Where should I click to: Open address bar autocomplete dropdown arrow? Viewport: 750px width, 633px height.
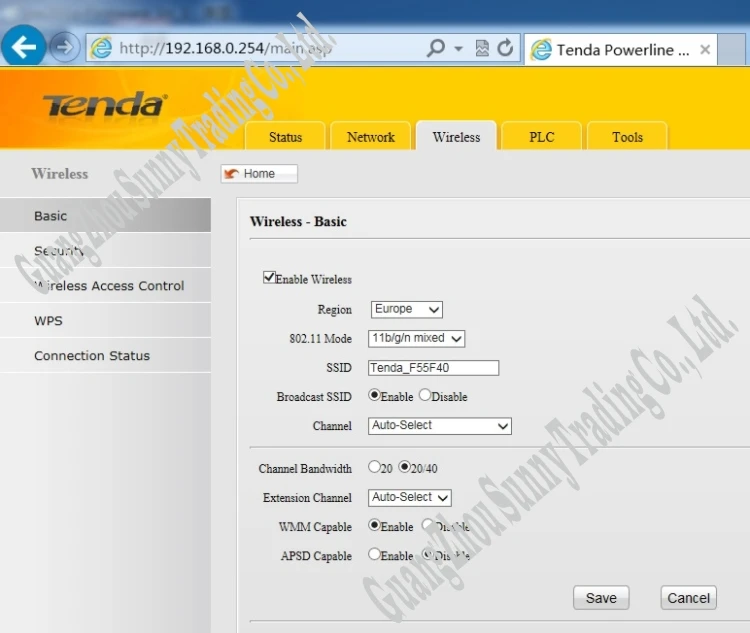(x=459, y=48)
